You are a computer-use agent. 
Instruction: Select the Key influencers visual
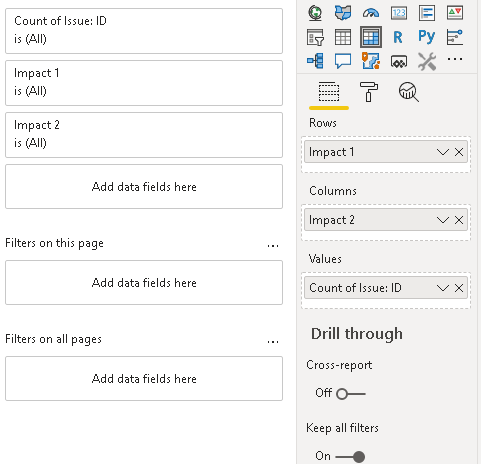(455, 37)
